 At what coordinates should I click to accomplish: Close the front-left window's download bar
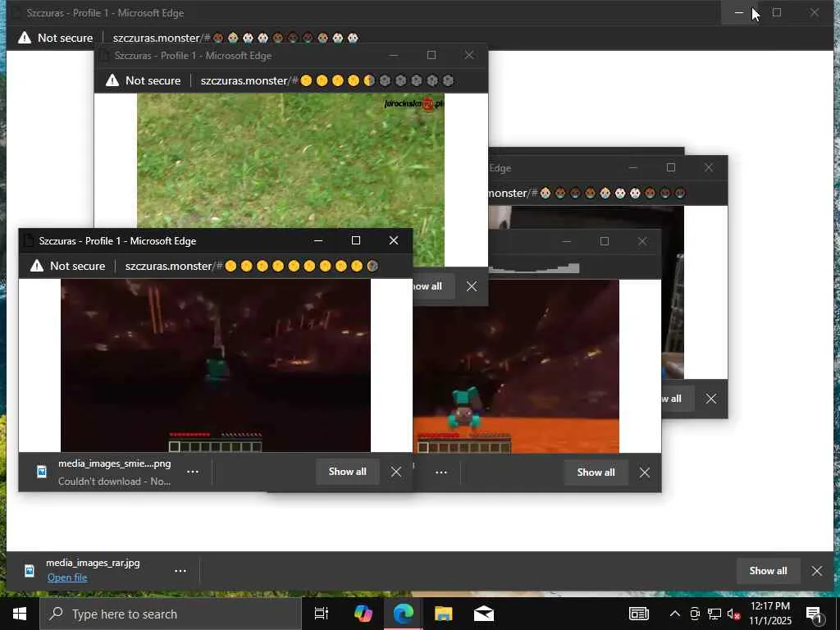[x=396, y=472]
